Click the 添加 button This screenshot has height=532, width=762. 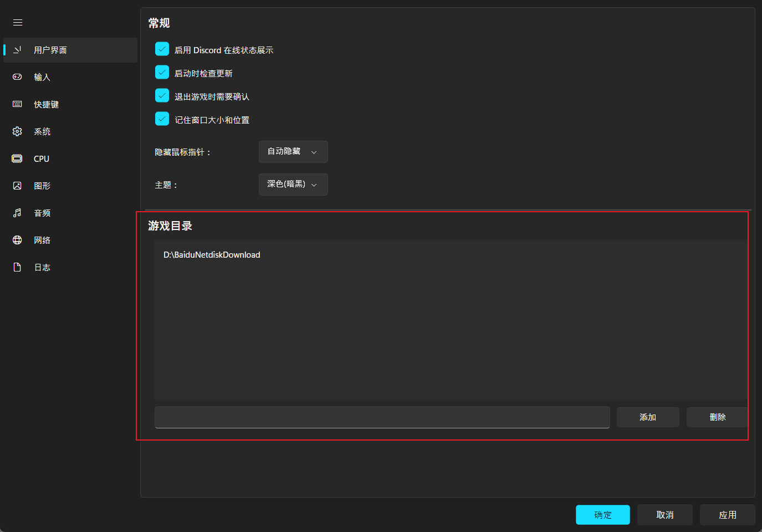(x=648, y=417)
